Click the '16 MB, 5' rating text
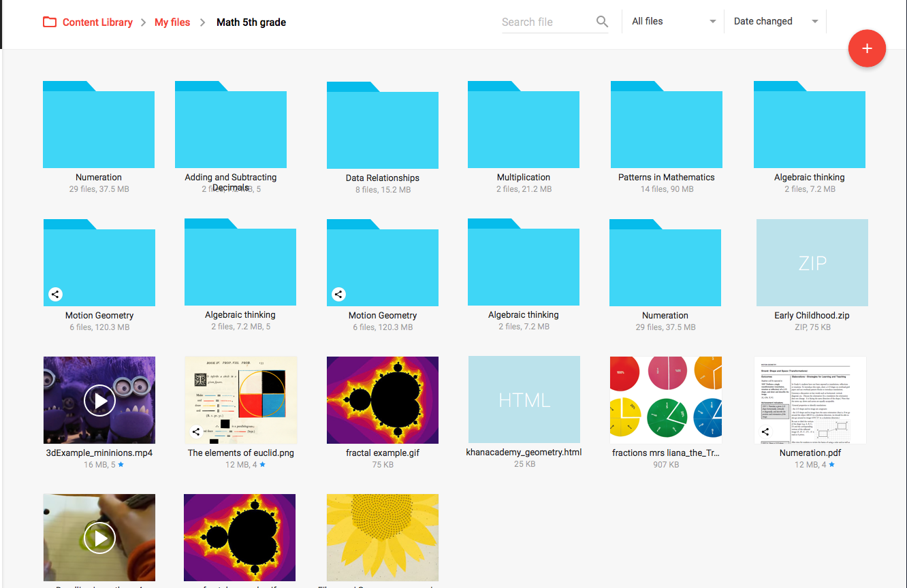 [99, 465]
